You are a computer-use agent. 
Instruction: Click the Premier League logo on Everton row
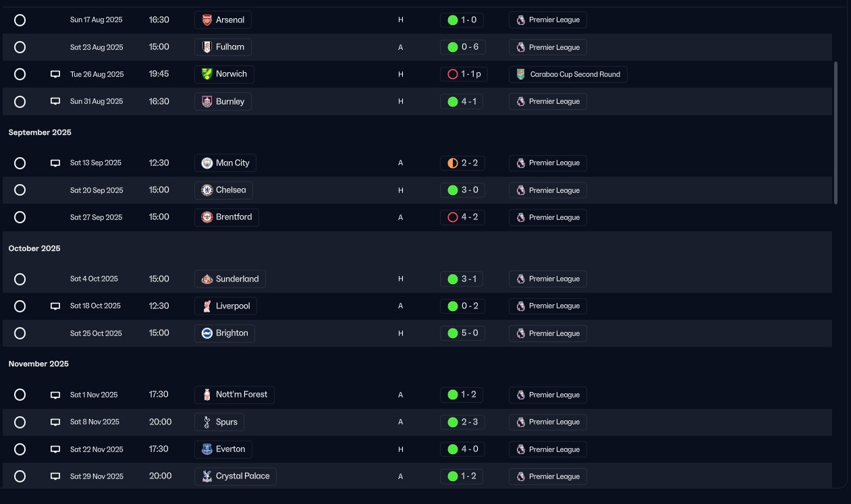[x=520, y=449]
